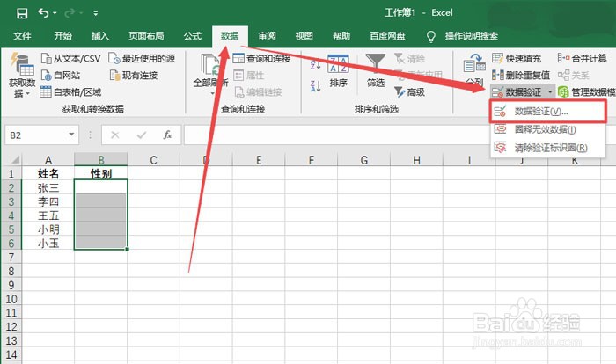Open the Name Box dropdown arrow
This screenshot has width=616, height=364.
point(71,135)
